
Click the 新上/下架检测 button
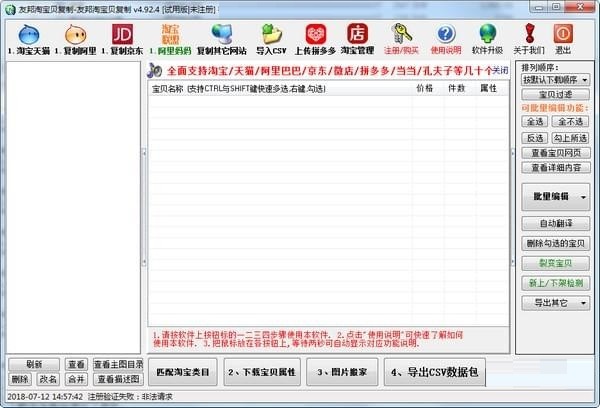[x=556, y=283]
